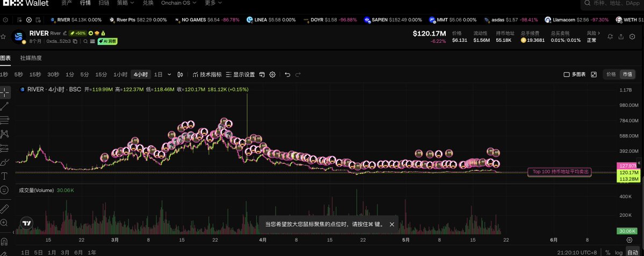644x256 pixels.
Task: Click the hexagon settings icon
Action: tap(632, 36)
